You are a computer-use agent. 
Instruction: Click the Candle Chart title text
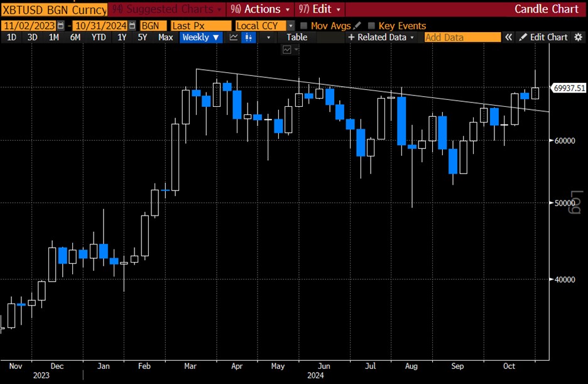click(547, 9)
